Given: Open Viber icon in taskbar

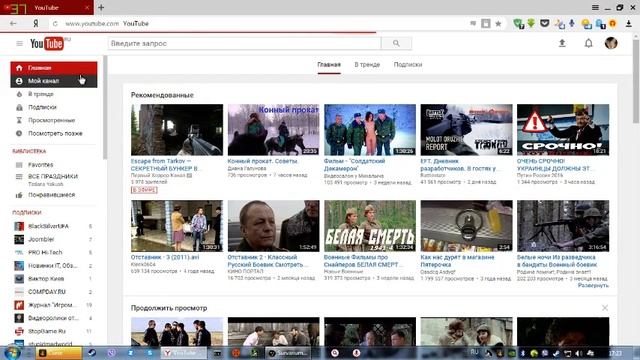Looking at the screenshot, I should point(111,353).
